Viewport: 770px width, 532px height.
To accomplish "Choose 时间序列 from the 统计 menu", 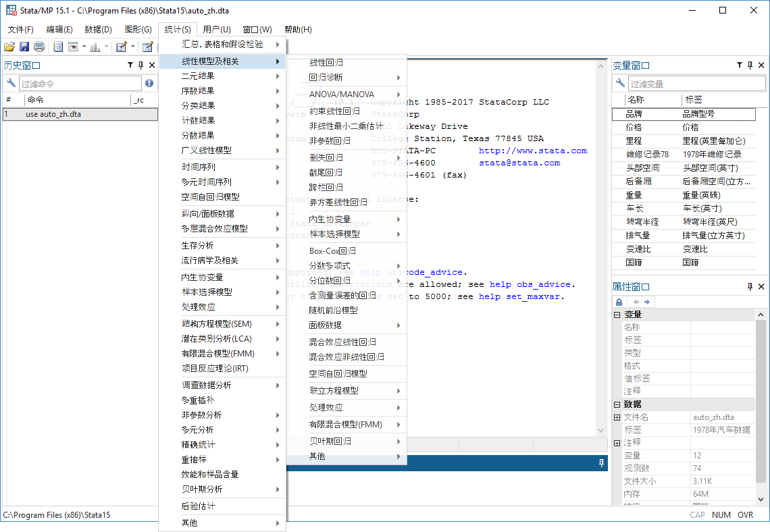I will click(222, 167).
